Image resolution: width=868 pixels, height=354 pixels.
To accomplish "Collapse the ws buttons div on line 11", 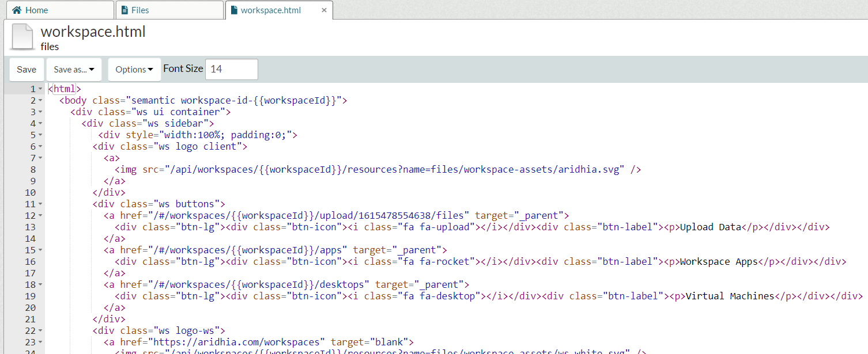I will tap(40, 204).
